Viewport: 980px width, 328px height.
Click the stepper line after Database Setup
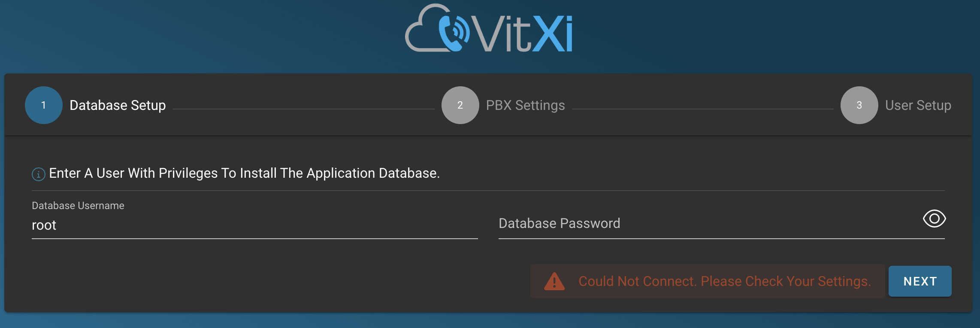point(304,109)
